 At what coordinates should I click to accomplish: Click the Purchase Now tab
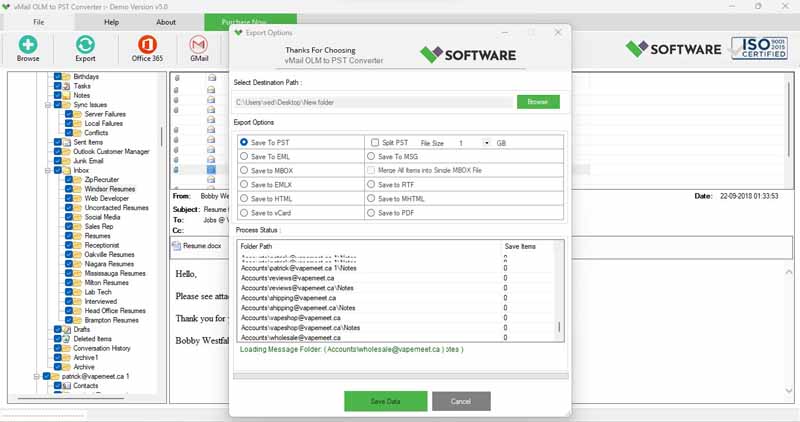click(x=250, y=22)
